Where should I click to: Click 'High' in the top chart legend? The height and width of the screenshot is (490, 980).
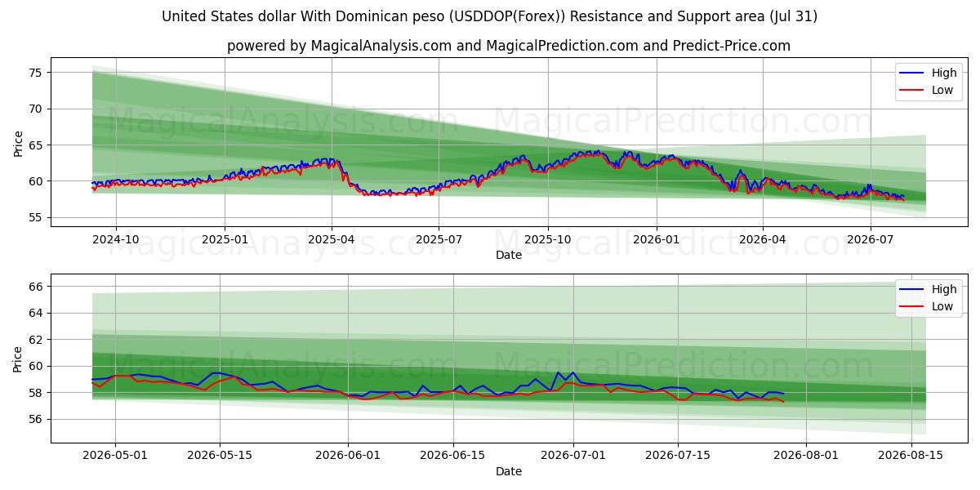pos(944,73)
